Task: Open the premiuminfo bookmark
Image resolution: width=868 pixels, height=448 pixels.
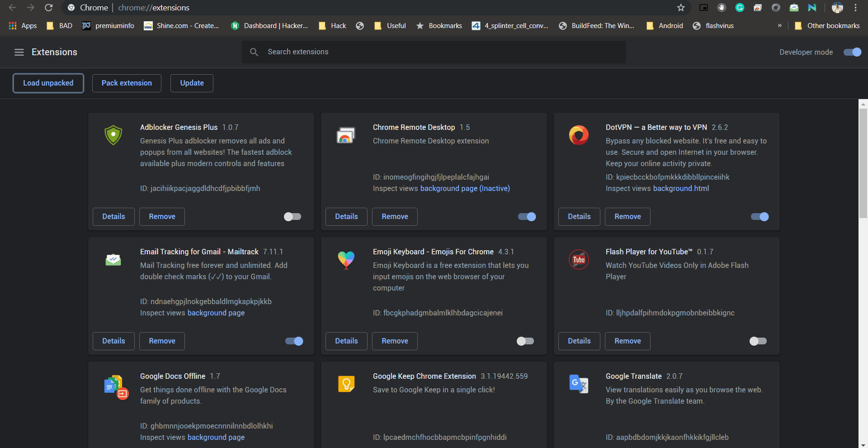Action: point(108,26)
